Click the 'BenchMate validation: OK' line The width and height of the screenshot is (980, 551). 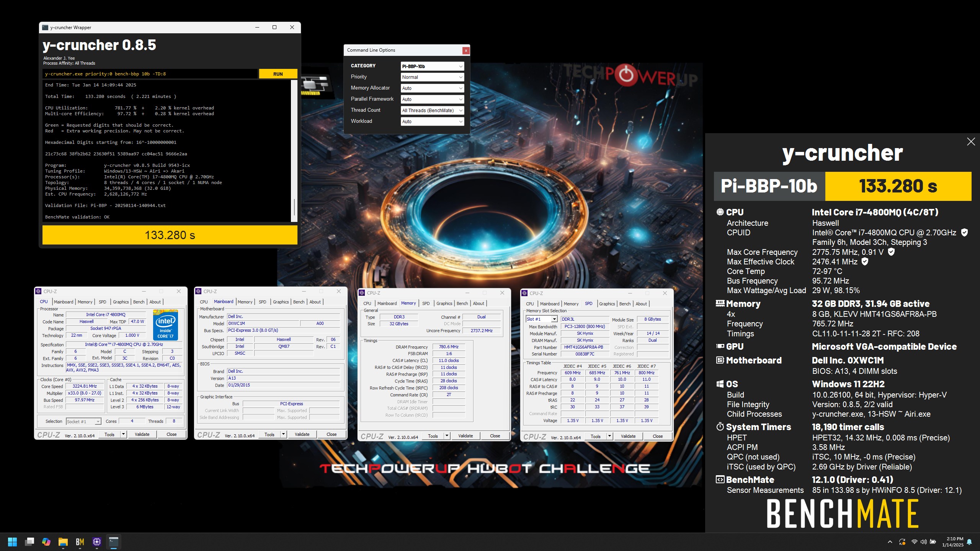pos(77,217)
